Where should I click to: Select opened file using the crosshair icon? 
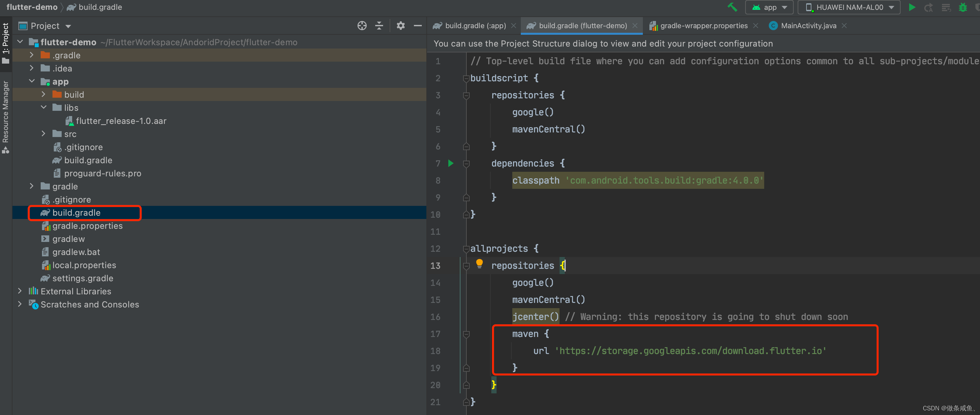(x=361, y=26)
